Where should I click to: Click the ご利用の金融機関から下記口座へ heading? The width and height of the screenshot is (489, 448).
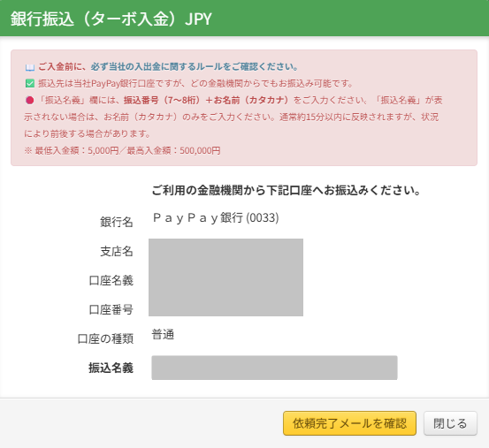pos(286,190)
